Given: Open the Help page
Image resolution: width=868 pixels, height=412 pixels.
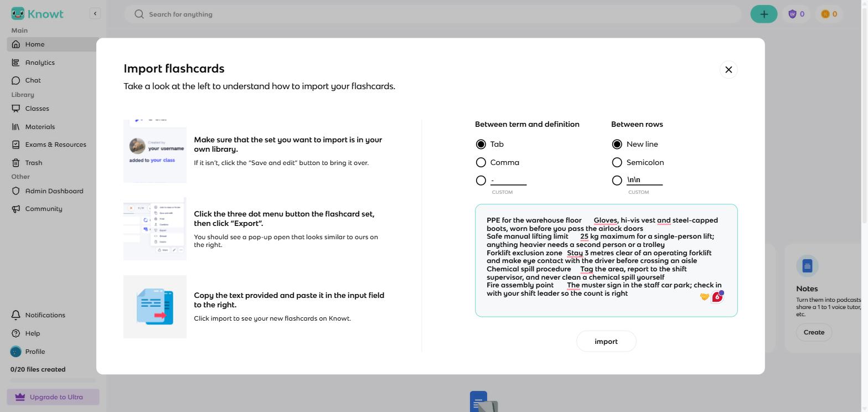Looking at the screenshot, I should click(x=53, y=333).
